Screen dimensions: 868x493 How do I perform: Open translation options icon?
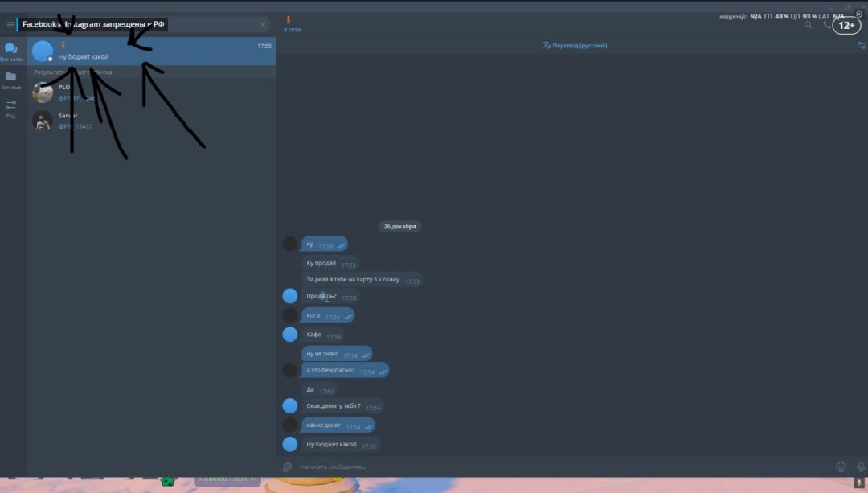click(861, 46)
